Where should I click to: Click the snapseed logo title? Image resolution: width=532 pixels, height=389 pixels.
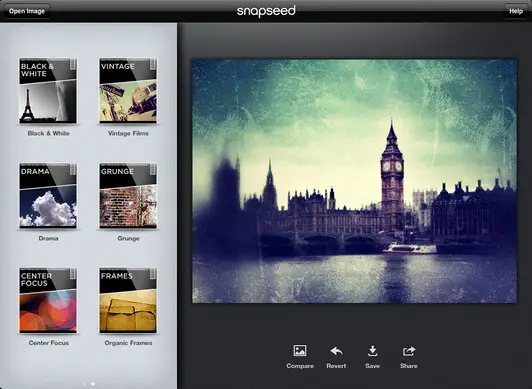click(x=266, y=11)
